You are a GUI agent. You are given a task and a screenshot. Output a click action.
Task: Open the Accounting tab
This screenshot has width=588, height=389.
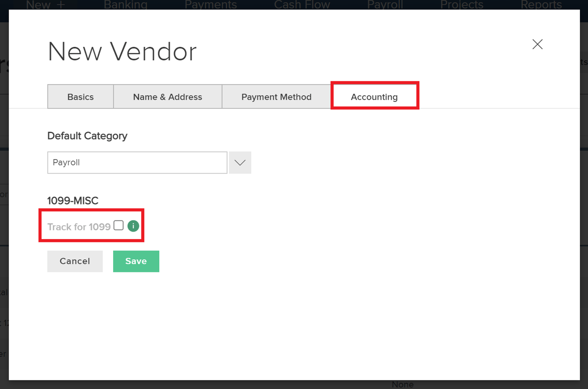coord(374,97)
